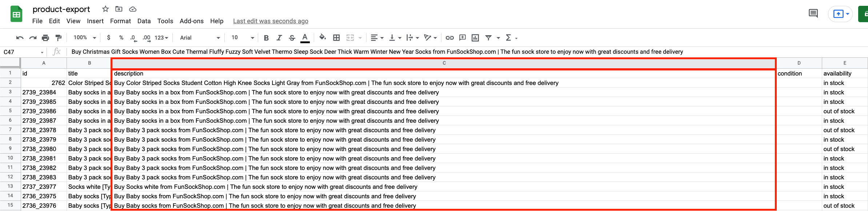Select column A header
This screenshot has height=211, width=868.
[44, 63]
